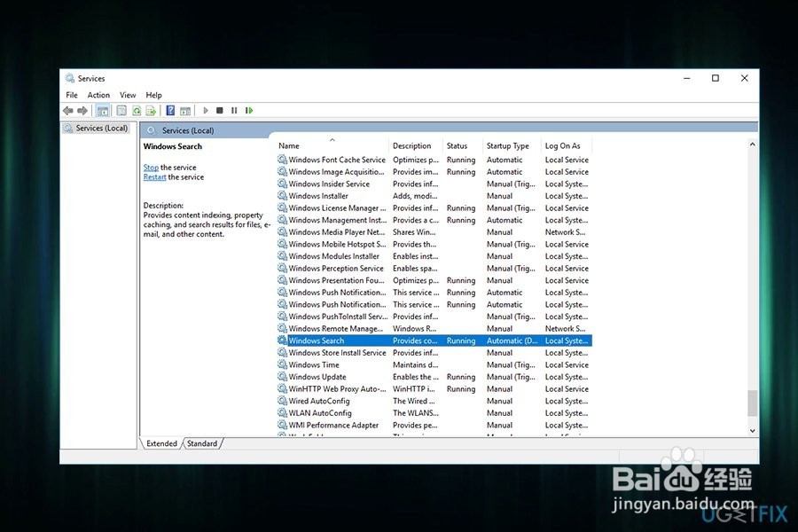Select Windows Management Instrumentation service name
Screen dimensions: 798x532
point(338,220)
